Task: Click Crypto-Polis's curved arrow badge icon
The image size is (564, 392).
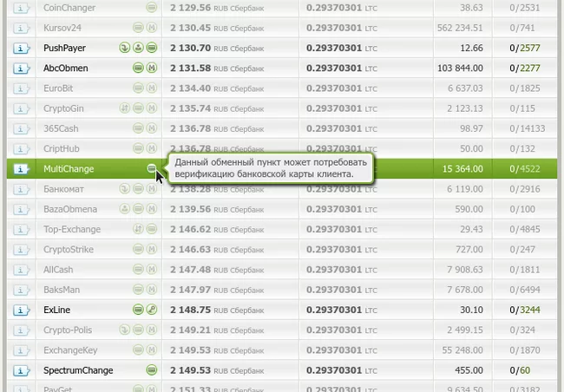Action: pos(124,330)
